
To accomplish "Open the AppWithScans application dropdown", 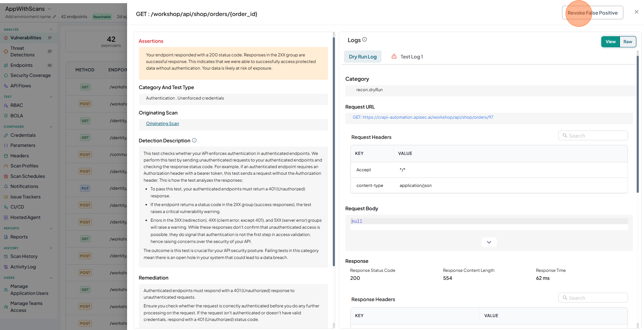I will click(x=49, y=9).
